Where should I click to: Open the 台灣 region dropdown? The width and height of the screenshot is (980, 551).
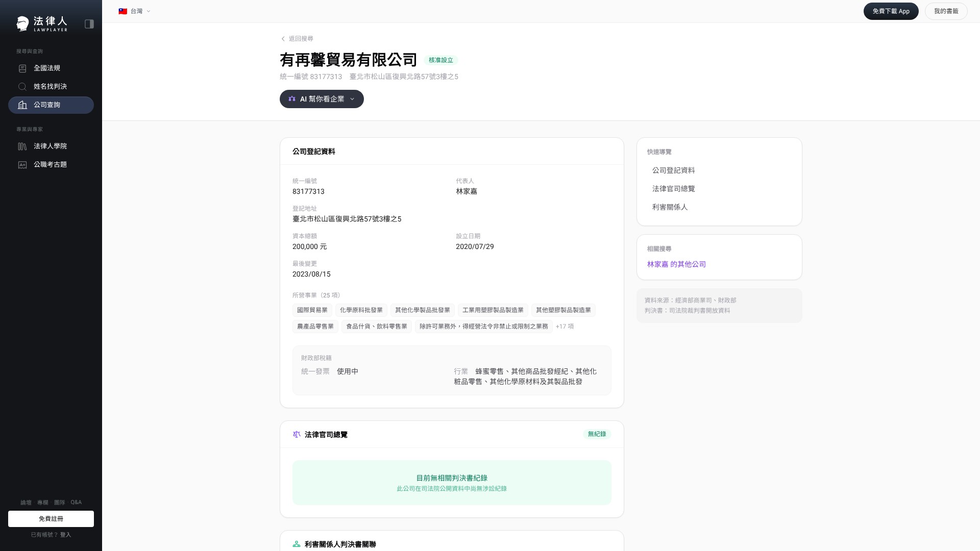point(137,11)
